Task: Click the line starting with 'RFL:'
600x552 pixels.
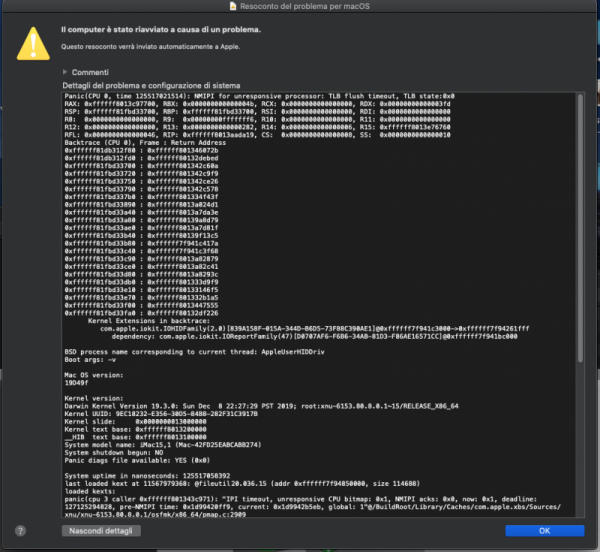Action: (258, 135)
